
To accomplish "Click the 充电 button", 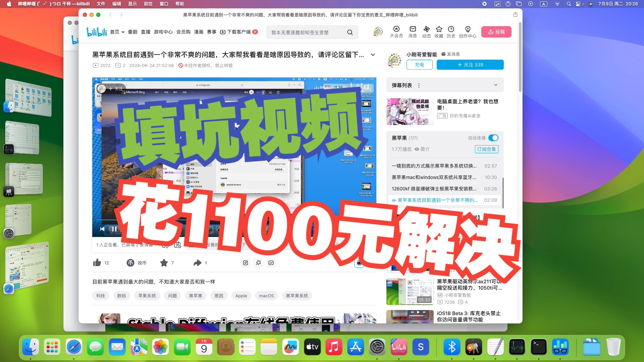I will 419,65.
